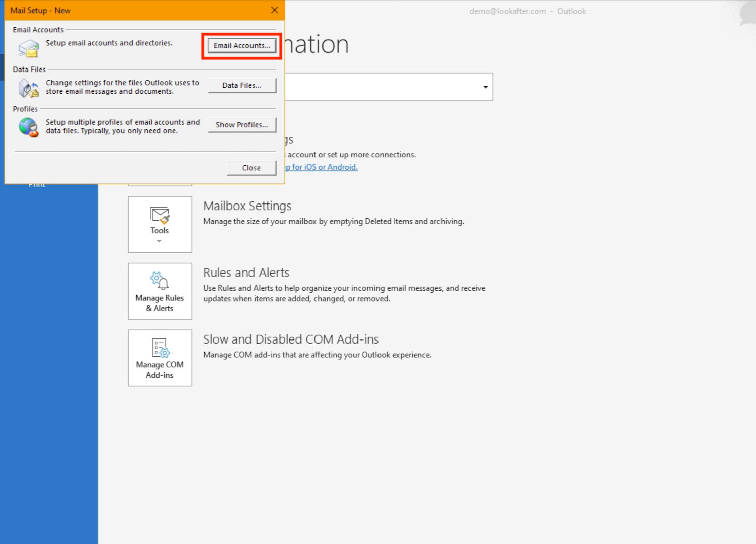Close Mail Setup dialog with X
The width and height of the screenshot is (756, 544).
tap(274, 10)
